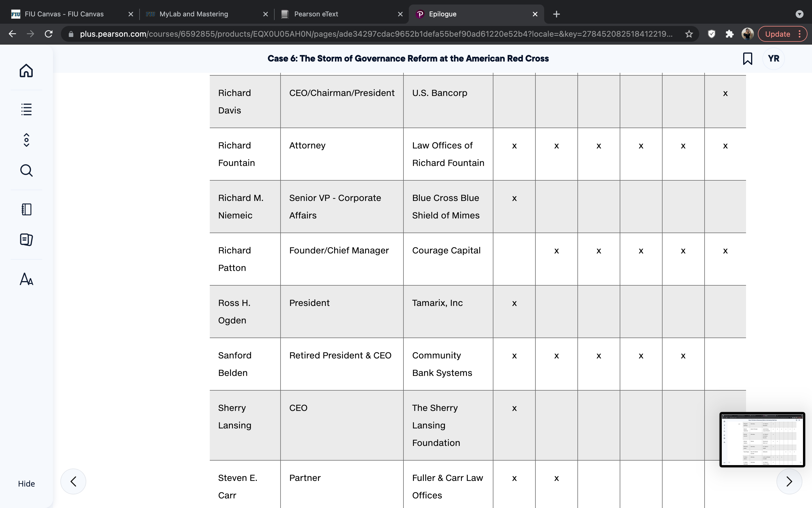Select the Attorney title cell

pos(342,154)
